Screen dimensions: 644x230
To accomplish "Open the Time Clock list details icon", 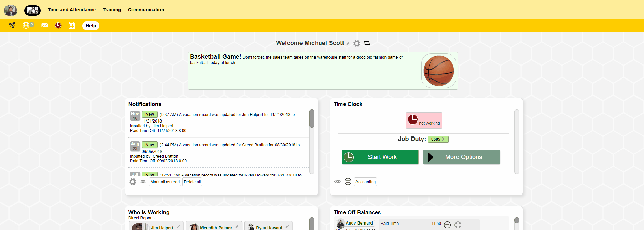I will (x=348, y=182).
